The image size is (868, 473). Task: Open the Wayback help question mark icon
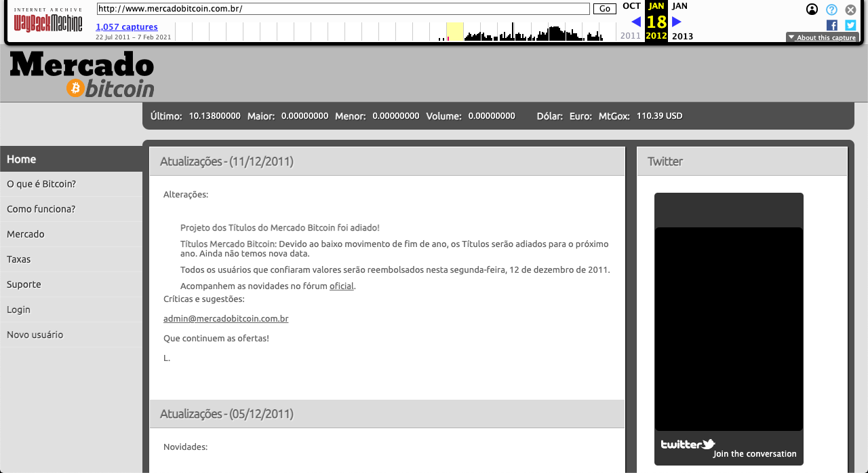coord(831,10)
